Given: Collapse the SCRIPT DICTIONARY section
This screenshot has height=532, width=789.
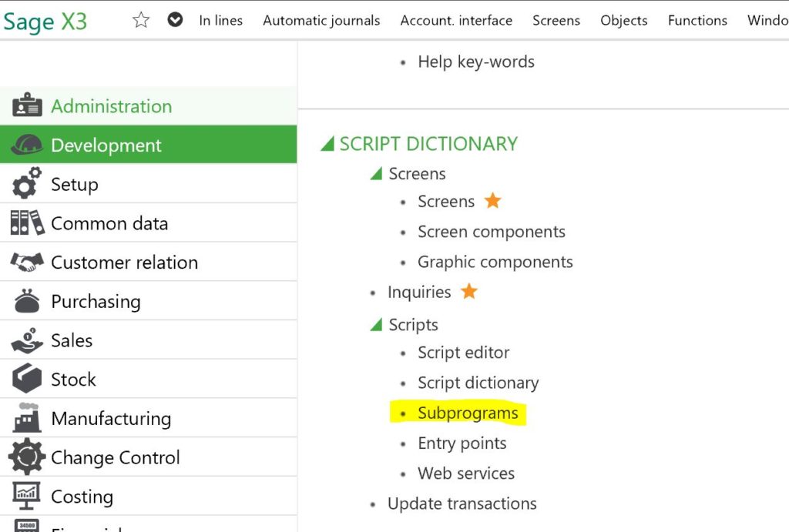Looking at the screenshot, I should point(327,144).
